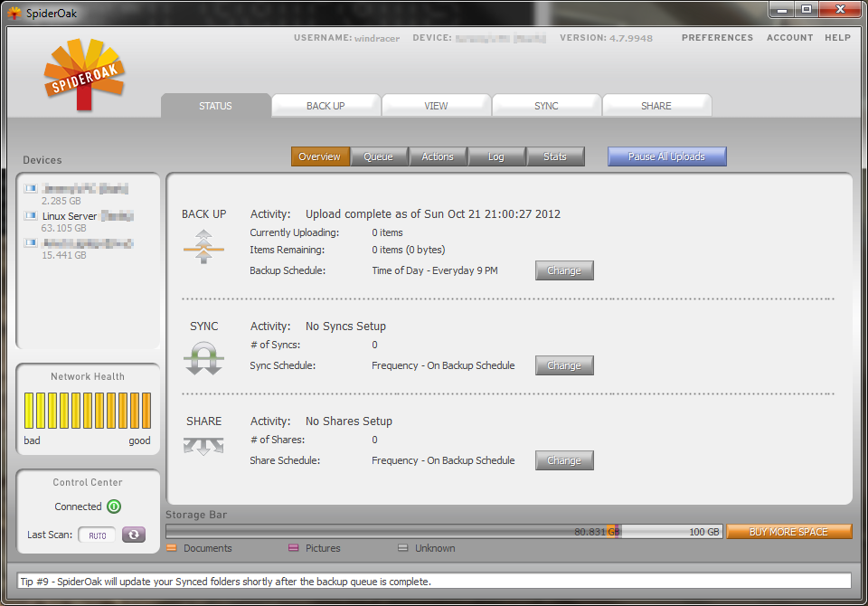868x606 pixels.
Task: Open PREFERENCES
Action: click(x=717, y=38)
